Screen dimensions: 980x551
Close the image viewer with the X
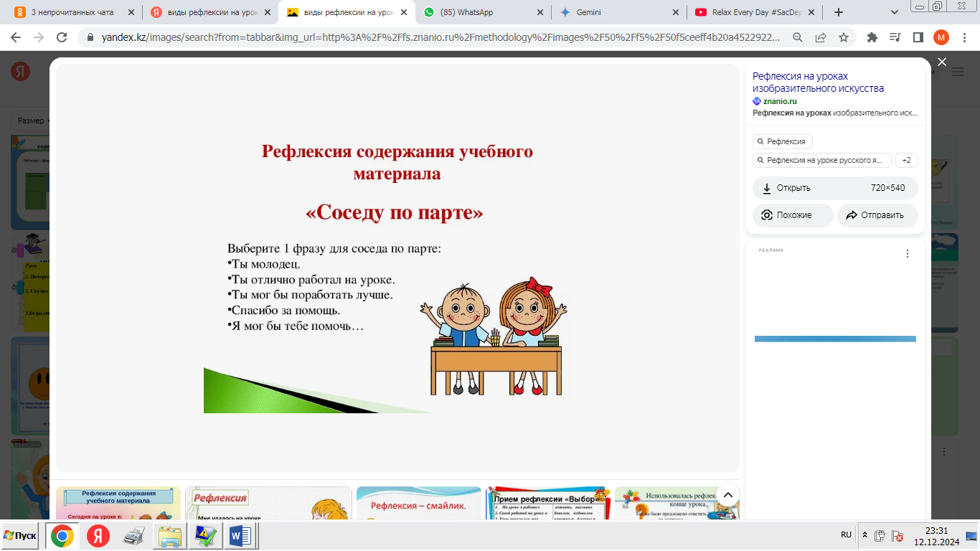click(942, 62)
